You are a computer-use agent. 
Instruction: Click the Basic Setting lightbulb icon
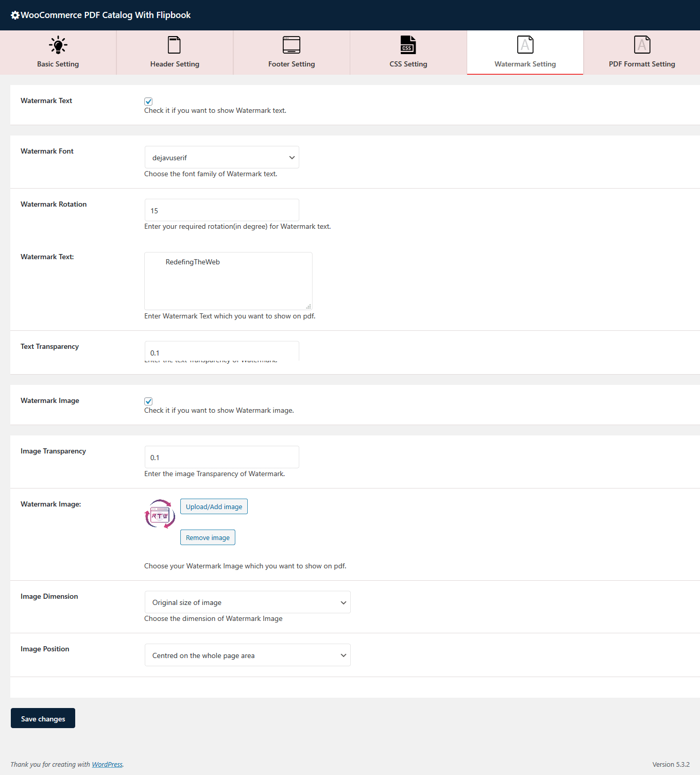tap(58, 45)
